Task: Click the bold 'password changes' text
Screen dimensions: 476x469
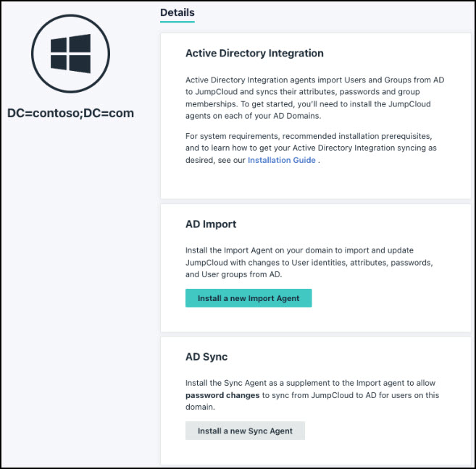Action: [222, 395]
